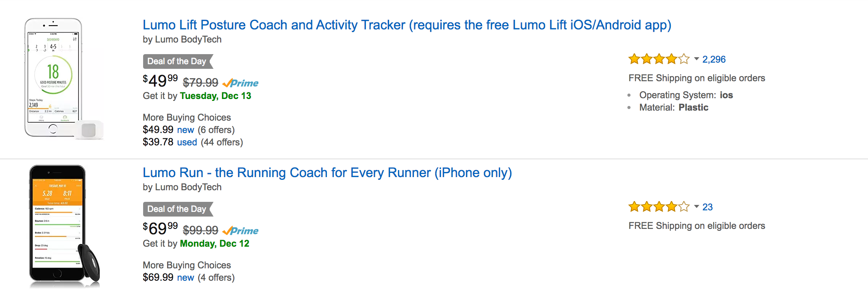This screenshot has width=868, height=290.
Task: Click the used (44 offers) link
Action: coord(187,142)
